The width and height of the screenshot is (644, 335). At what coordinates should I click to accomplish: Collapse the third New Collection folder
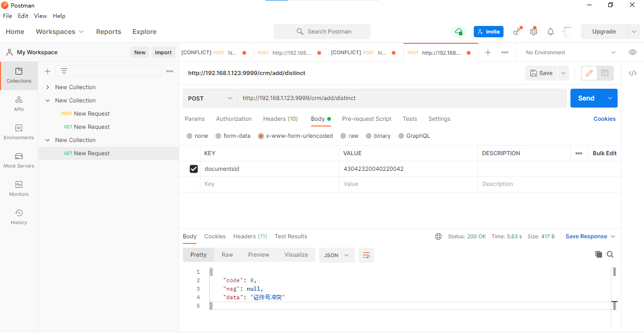click(48, 140)
